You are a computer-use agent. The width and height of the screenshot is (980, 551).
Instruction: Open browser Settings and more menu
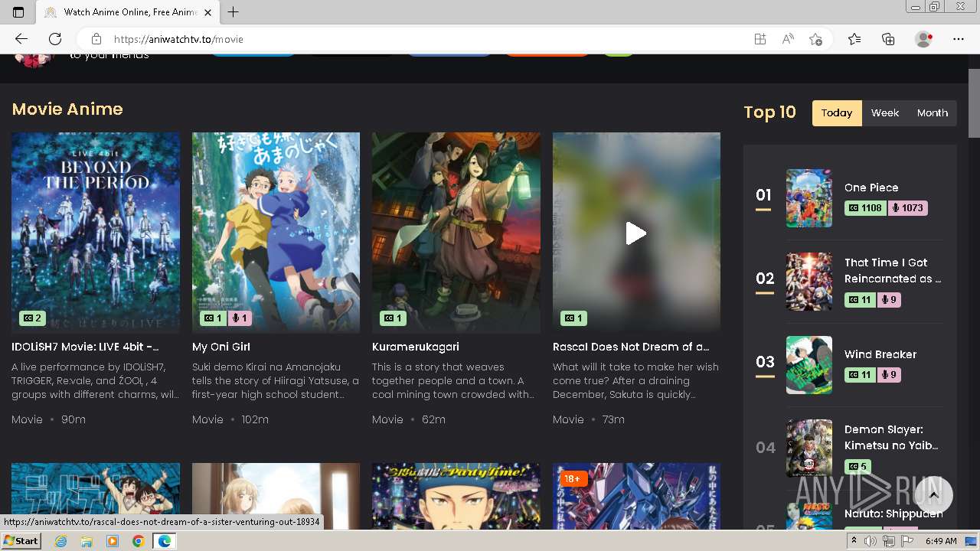click(959, 39)
